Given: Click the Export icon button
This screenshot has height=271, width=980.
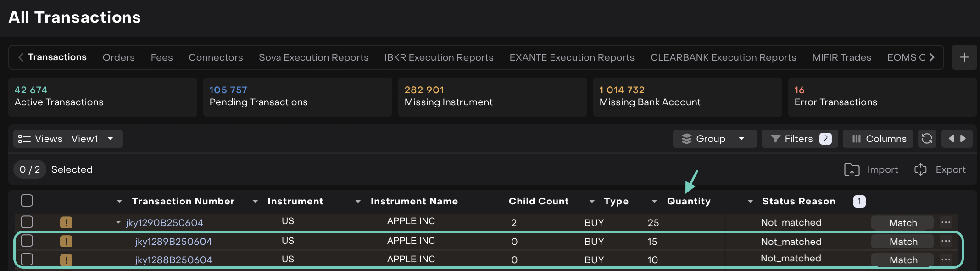Looking at the screenshot, I should [920, 169].
